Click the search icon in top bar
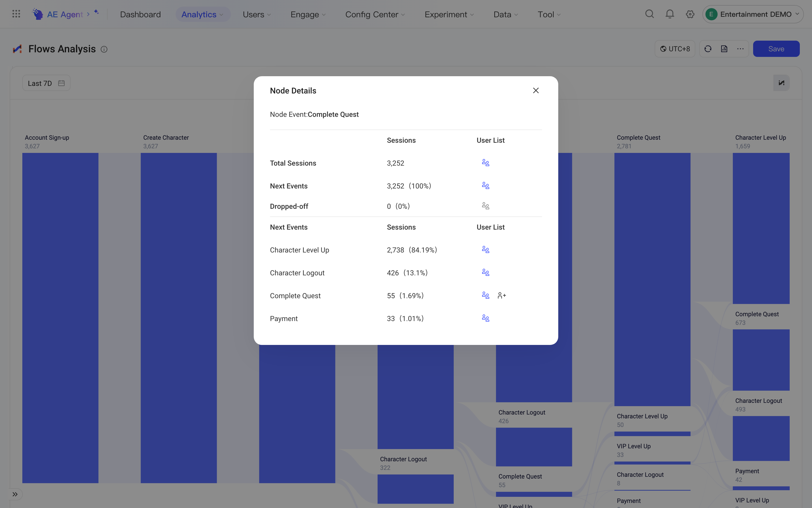812x508 pixels. pos(649,14)
